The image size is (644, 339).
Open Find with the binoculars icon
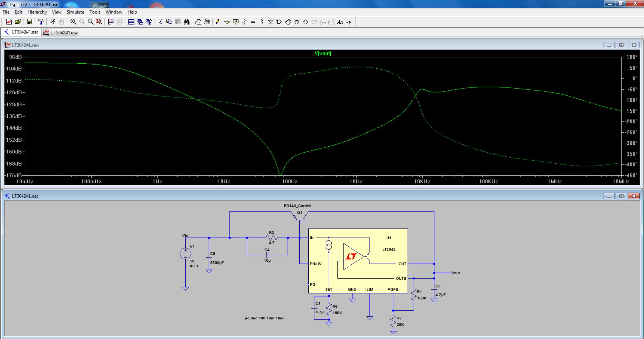187,22
